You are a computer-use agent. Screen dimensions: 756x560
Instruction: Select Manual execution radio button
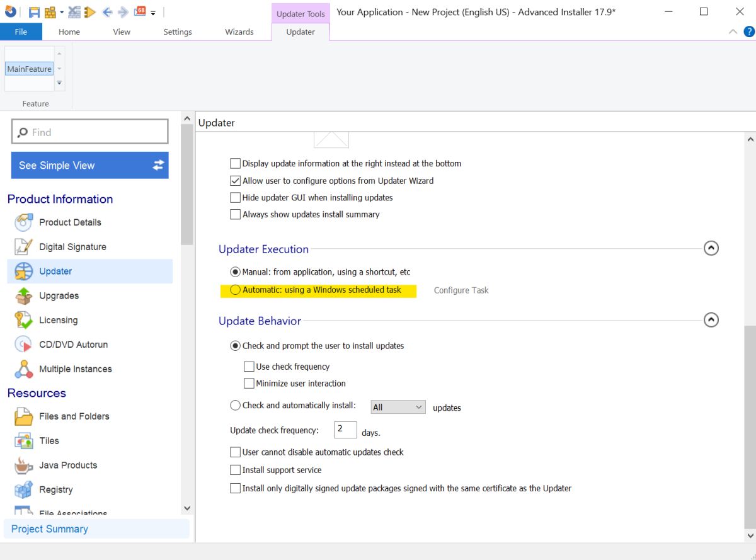pos(235,272)
